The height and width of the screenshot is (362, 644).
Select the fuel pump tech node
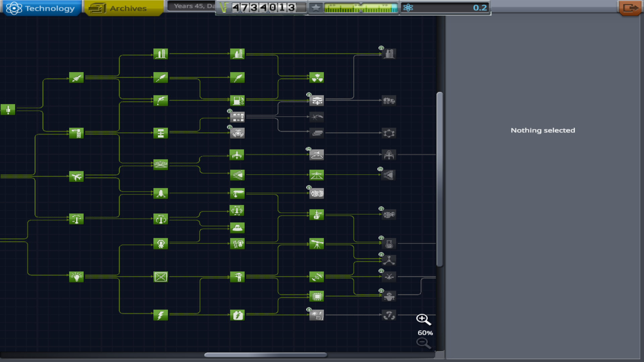(x=237, y=100)
